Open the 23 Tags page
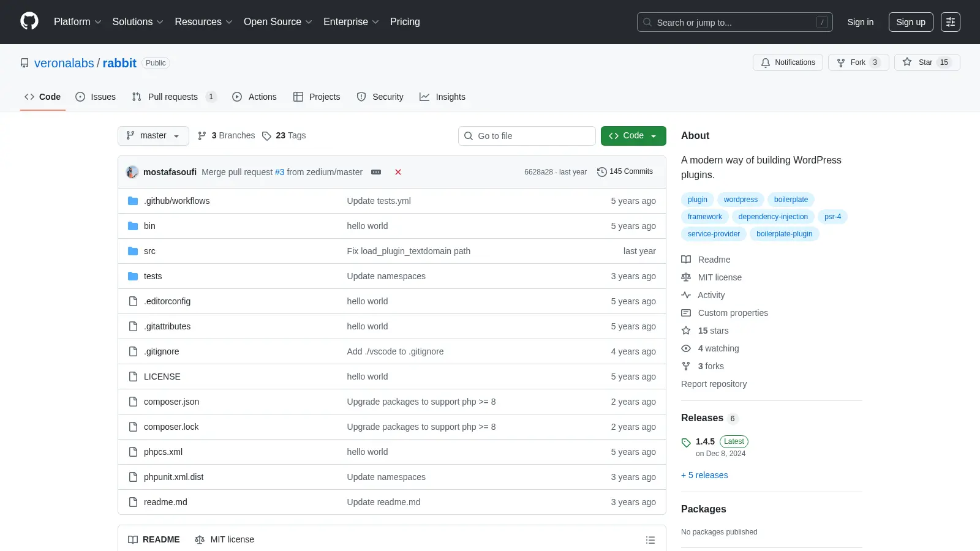The width and height of the screenshot is (980, 551). click(284, 136)
